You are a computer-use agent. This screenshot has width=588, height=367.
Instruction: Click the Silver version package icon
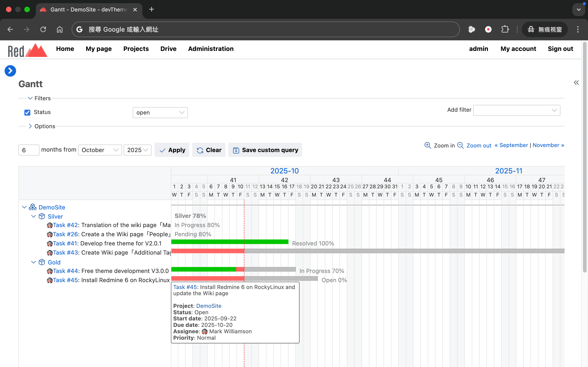pos(42,216)
